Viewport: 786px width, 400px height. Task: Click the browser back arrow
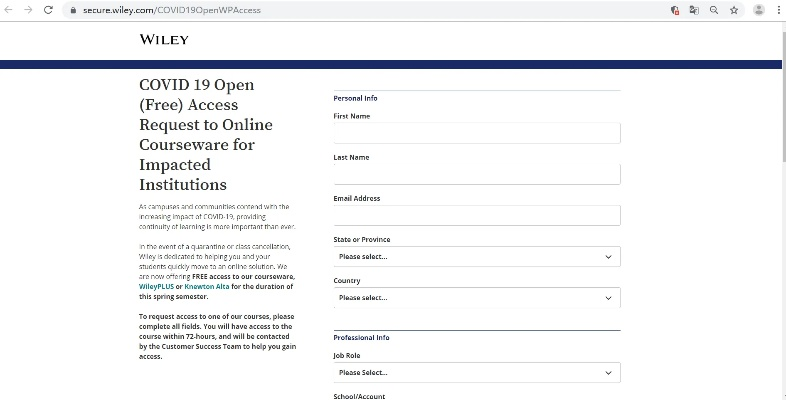pos(9,10)
